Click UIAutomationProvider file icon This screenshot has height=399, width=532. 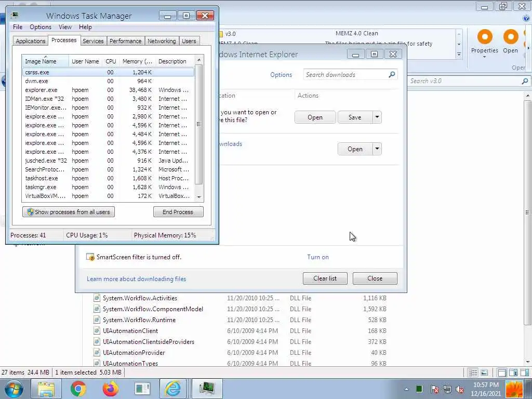pos(97,353)
